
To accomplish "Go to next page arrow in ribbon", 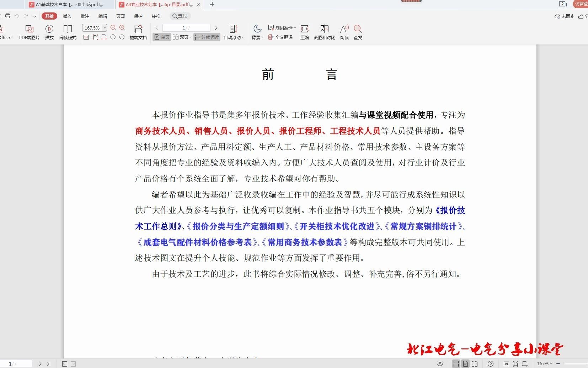I will tap(216, 28).
